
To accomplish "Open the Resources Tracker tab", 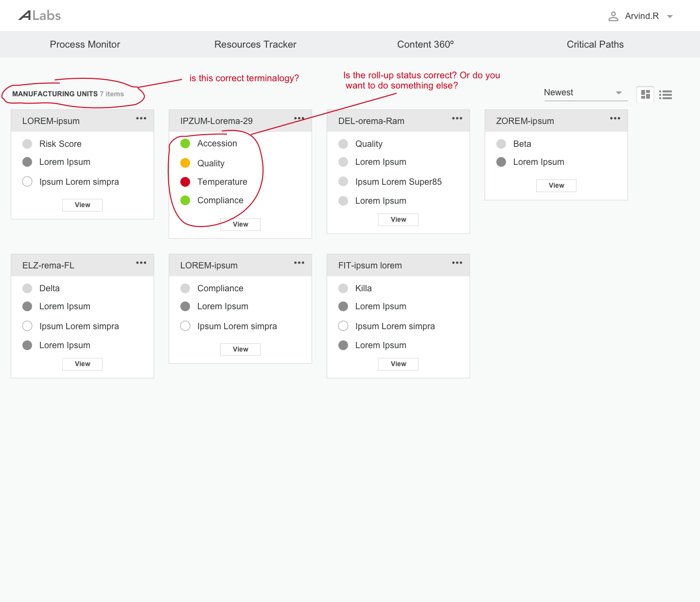I will [x=255, y=44].
